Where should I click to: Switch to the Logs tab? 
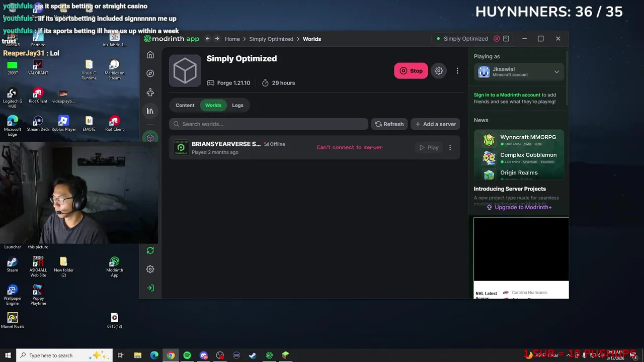tap(237, 105)
